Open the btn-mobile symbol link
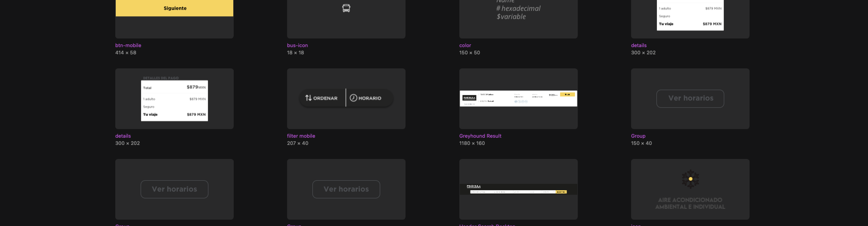Screen dimensions: 868x226 coord(128,45)
